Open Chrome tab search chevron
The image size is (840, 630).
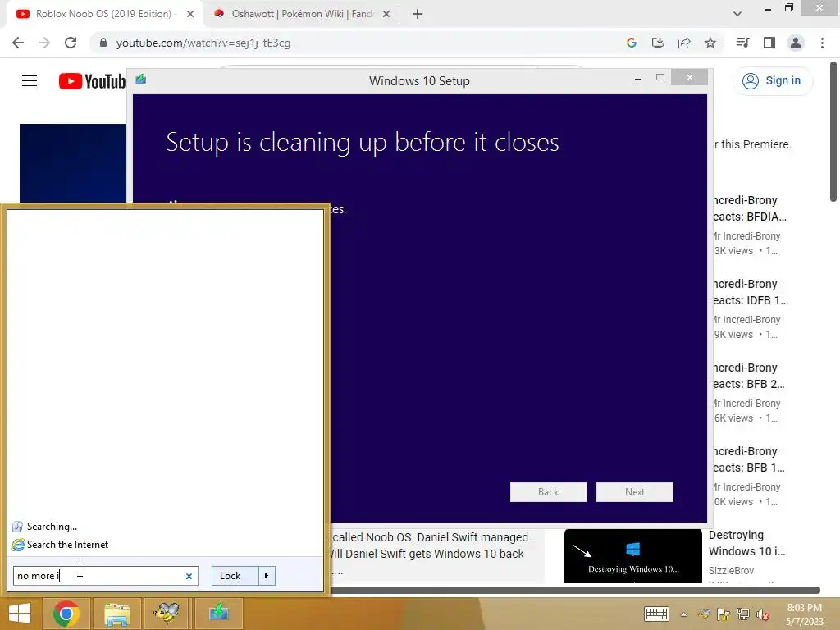(737, 14)
